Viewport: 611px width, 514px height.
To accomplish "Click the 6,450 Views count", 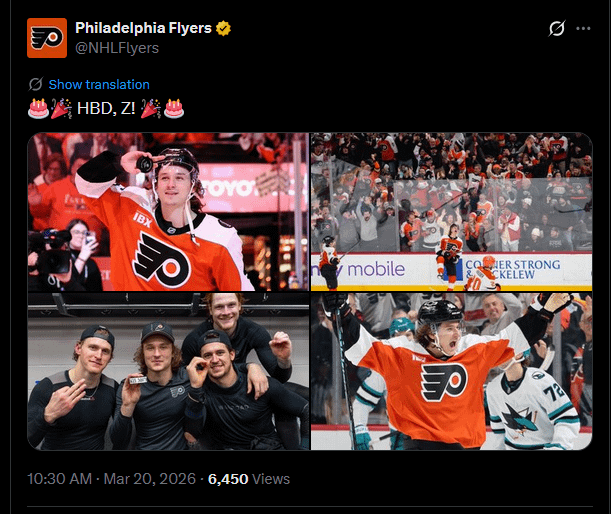I will [248, 479].
